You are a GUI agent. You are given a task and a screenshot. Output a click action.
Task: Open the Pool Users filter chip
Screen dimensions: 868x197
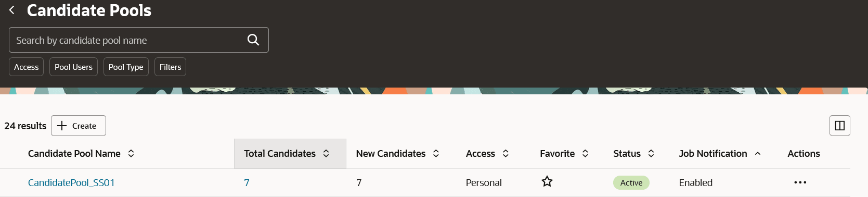tap(73, 67)
